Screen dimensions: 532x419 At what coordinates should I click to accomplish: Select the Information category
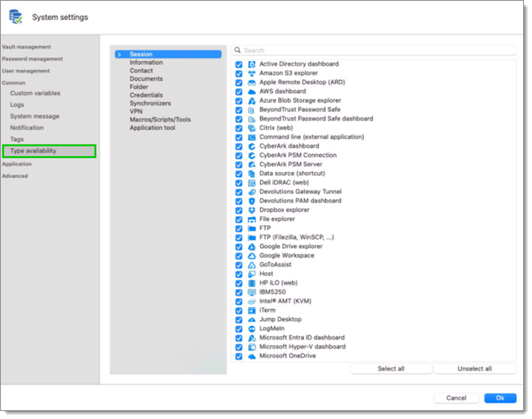tap(146, 63)
